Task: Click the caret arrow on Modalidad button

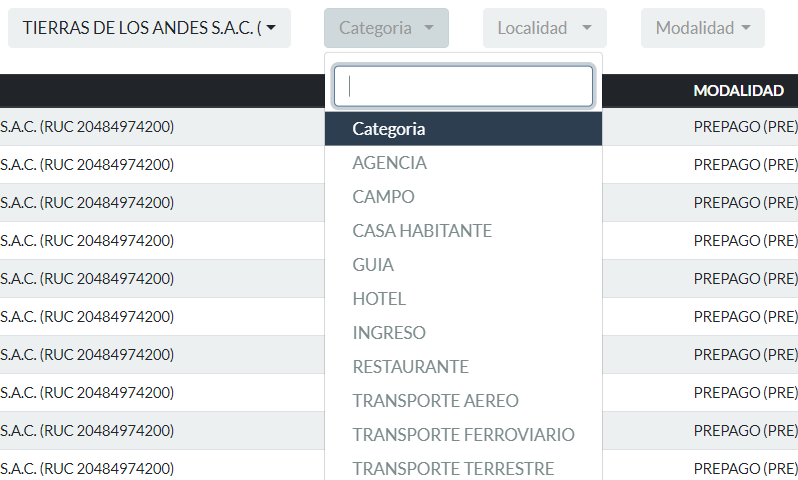Action: coord(746,29)
